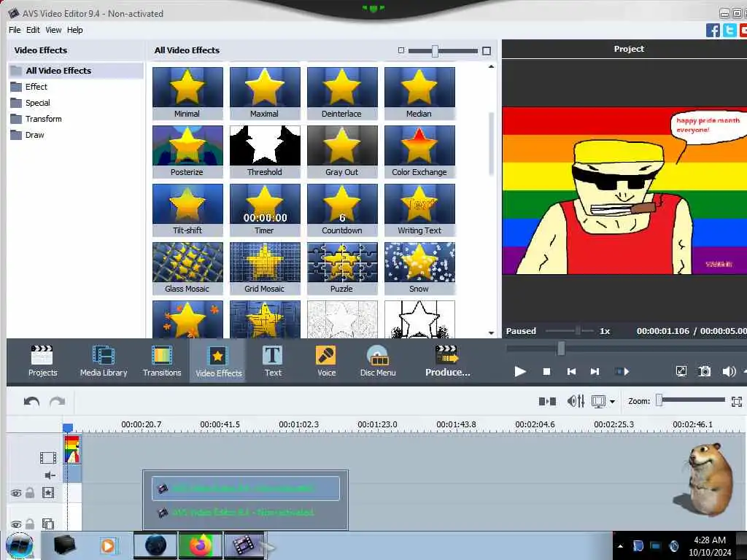Viewport: 747px width, 560px height.
Task: Take a snapshot of the preview
Action: click(704, 371)
